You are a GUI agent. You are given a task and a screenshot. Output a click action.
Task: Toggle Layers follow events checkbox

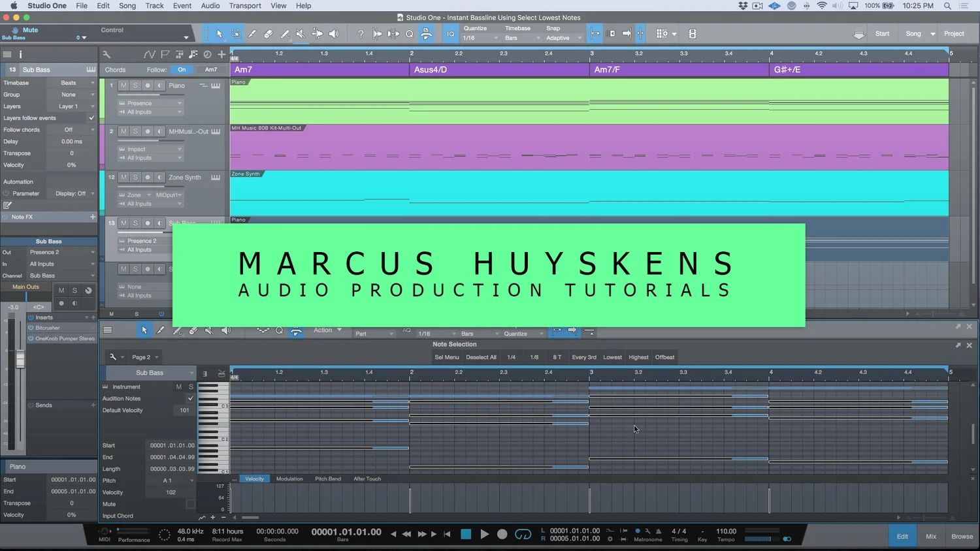[x=91, y=118]
